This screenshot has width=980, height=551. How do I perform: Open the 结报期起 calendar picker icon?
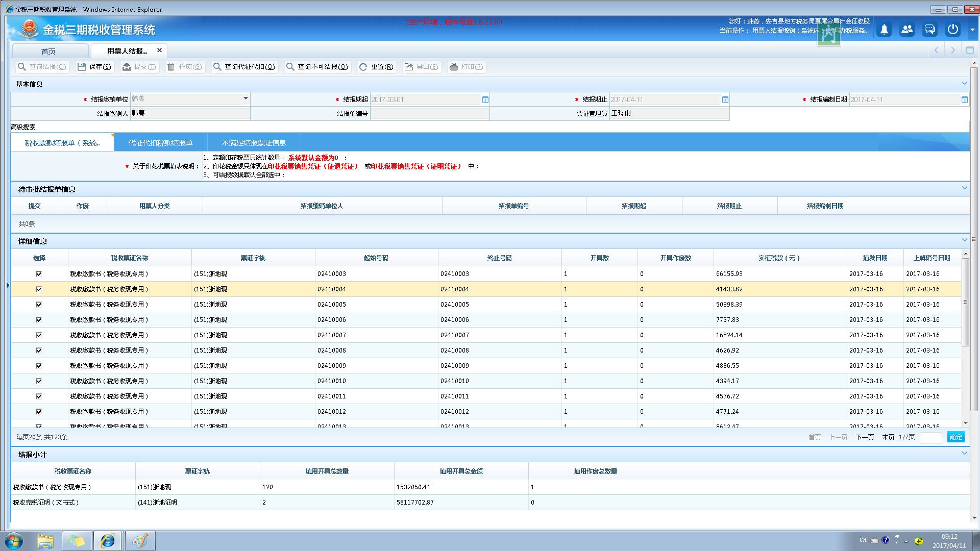[x=485, y=99]
